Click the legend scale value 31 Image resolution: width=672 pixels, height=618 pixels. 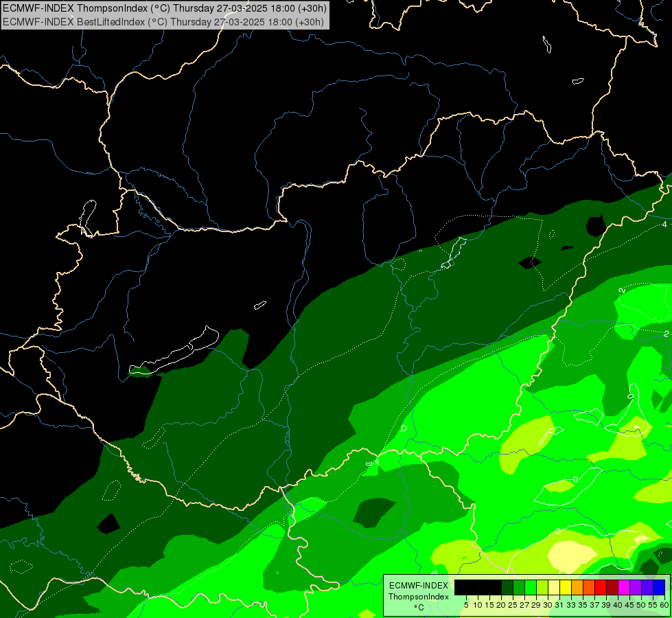coord(559,605)
